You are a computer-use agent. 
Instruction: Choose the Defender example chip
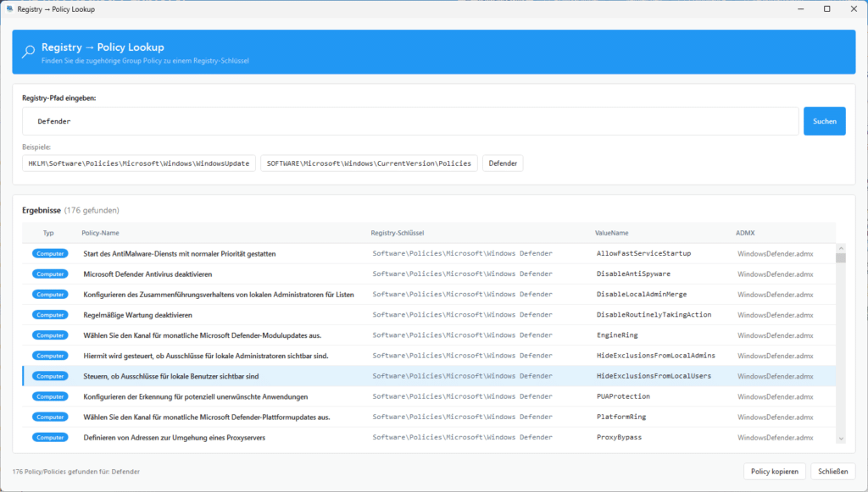503,163
